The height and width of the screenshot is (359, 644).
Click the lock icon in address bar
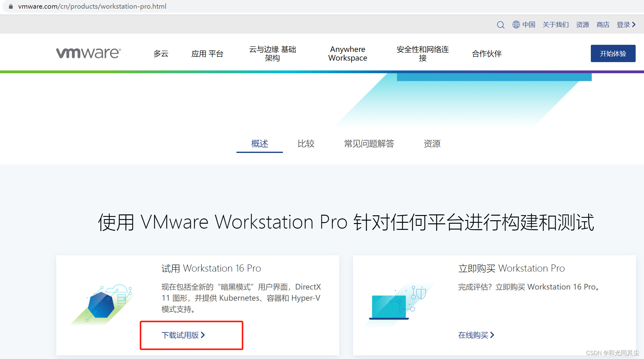point(11,6)
